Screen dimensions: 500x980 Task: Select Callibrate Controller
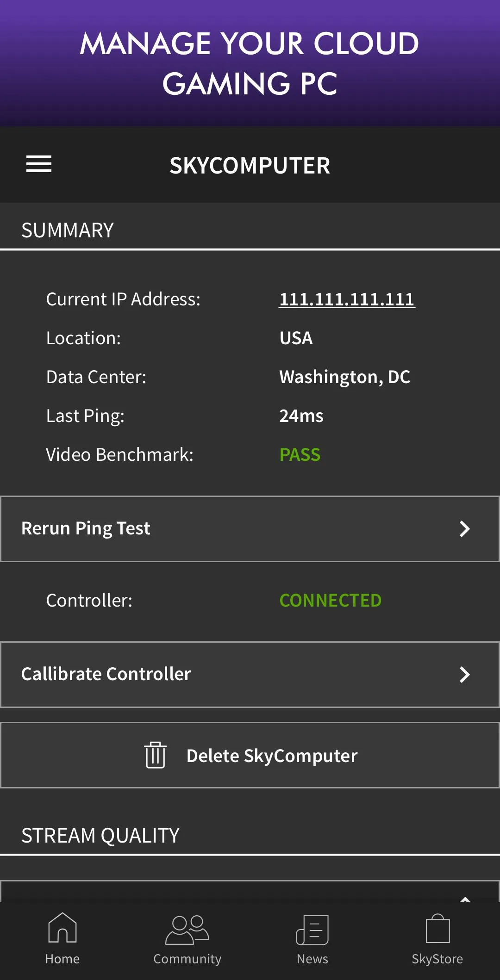(250, 675)
